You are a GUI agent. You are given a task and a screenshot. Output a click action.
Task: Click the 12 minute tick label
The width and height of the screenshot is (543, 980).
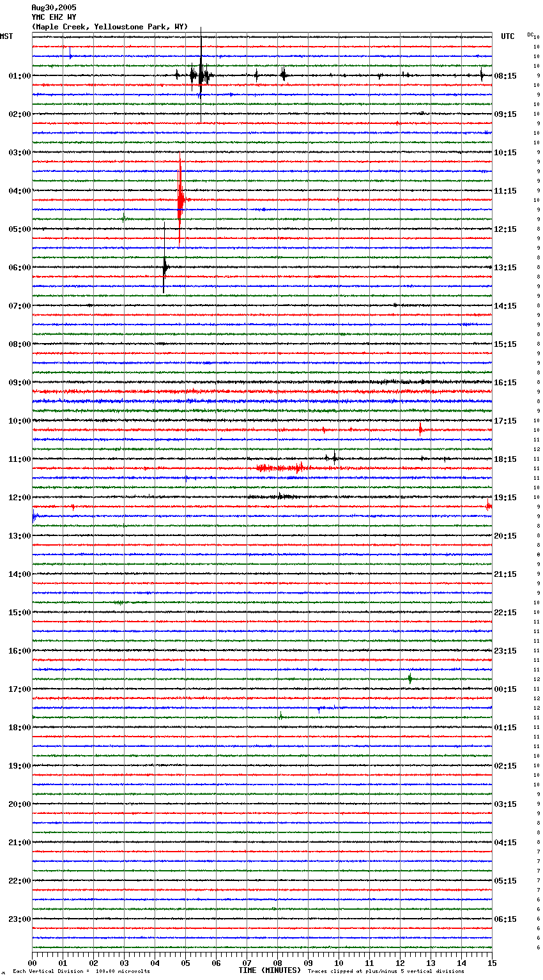[x=400, y=963]
